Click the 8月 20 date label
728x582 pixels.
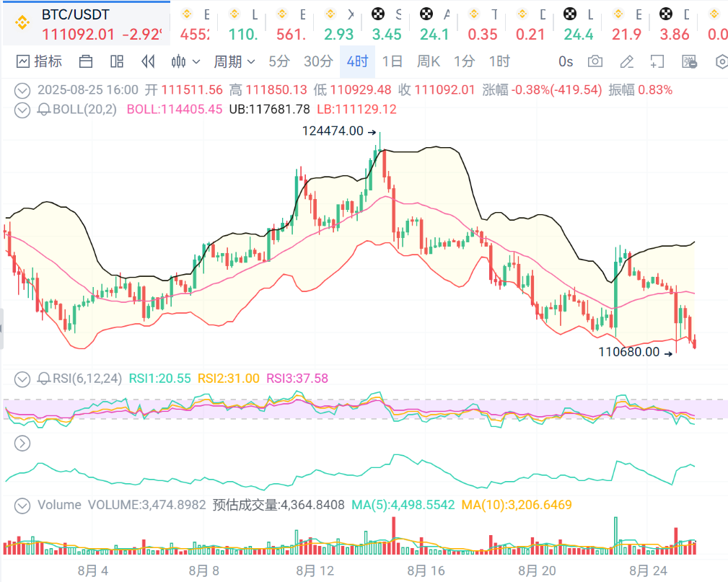(538, 571)
